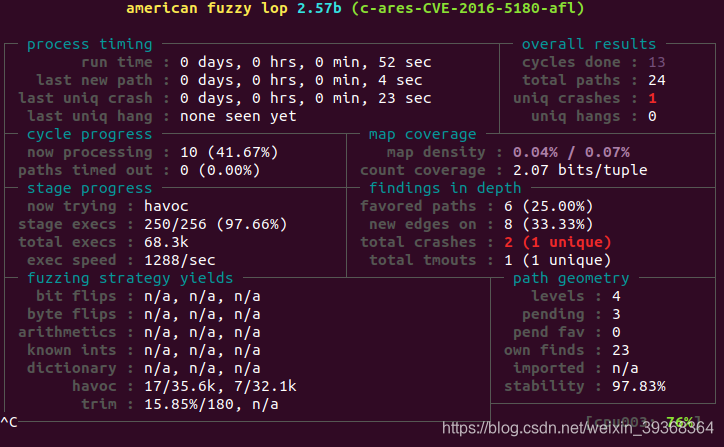Click the red total crashes value '2 (1 unique)'
The height and width of the screenshot is (447, 724).
(x=558, y=242)
